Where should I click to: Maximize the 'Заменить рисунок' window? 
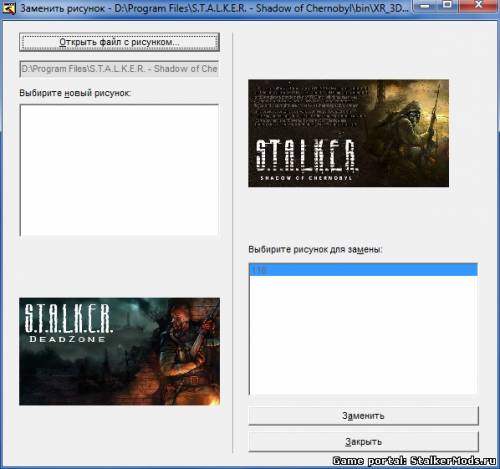(447, 5)
